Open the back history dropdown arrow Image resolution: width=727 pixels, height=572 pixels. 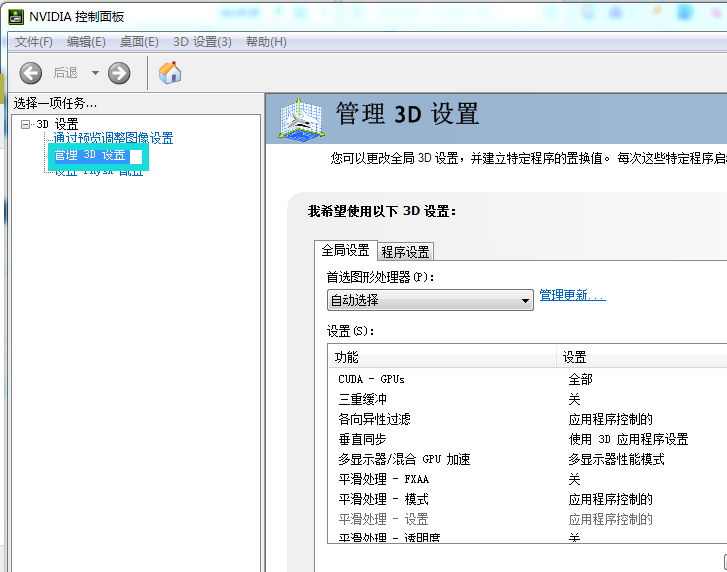tap(95, 73)
